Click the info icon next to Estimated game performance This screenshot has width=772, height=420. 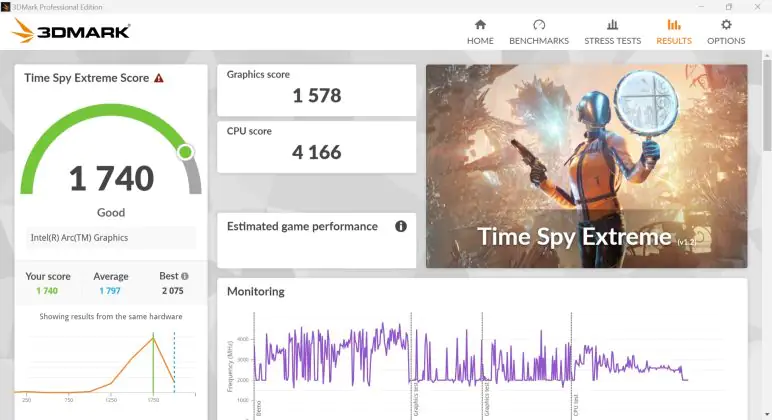pos(401,226)
